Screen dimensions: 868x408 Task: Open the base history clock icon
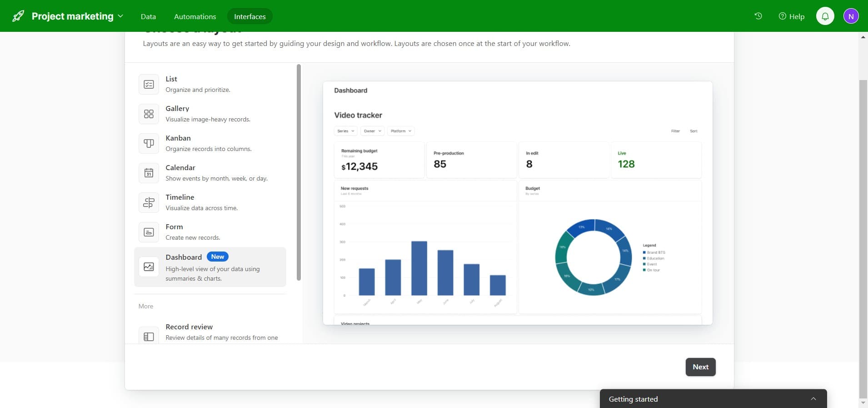[x=758, y=16]
